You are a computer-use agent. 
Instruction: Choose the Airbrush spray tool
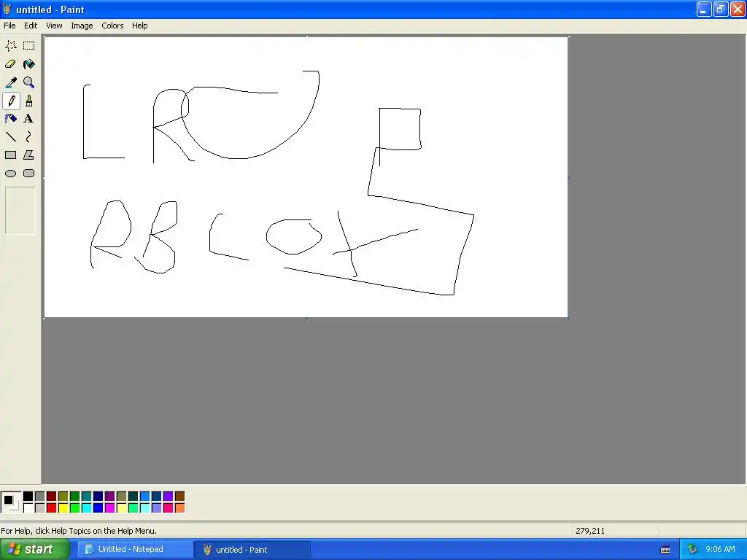pyautogui.click(x=11, y=119)
